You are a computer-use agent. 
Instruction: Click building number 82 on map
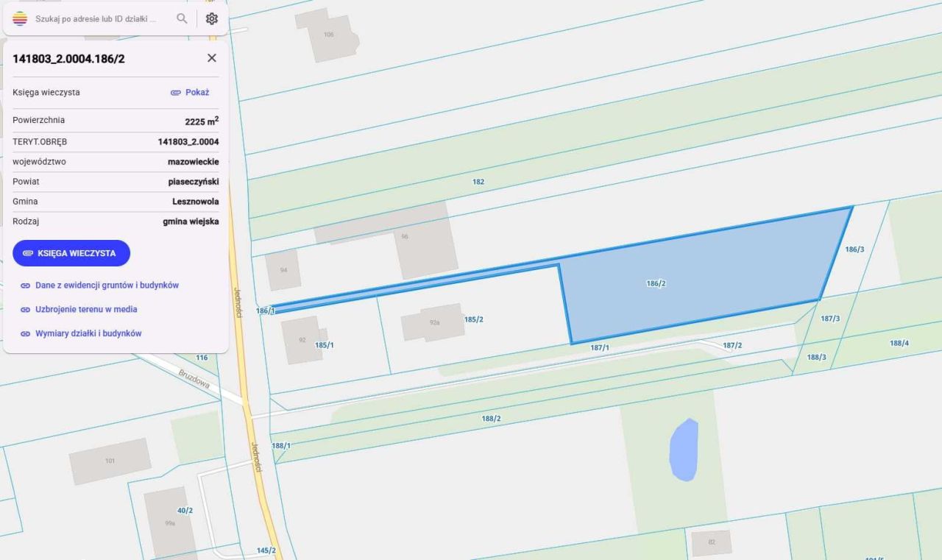point(711,542)
